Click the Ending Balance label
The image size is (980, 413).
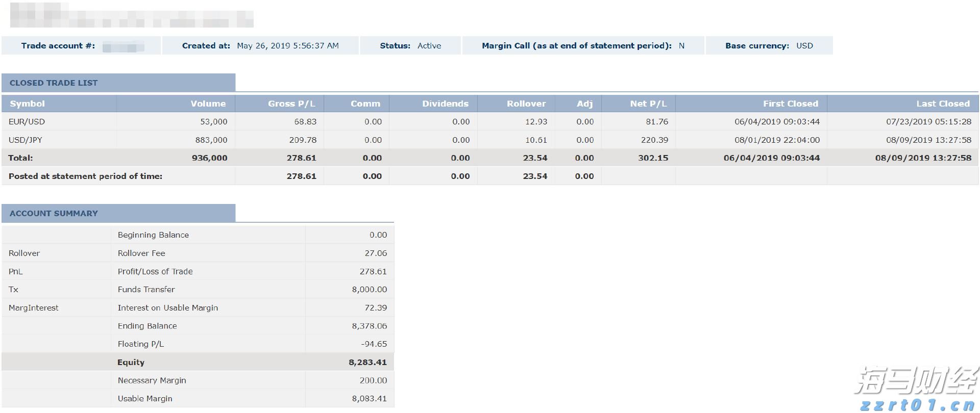tap(147, 326)
